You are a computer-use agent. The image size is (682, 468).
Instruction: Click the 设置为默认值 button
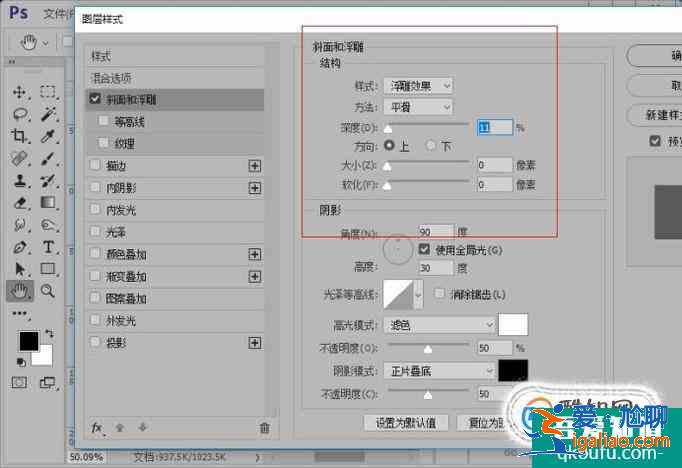tap(406, 423)
